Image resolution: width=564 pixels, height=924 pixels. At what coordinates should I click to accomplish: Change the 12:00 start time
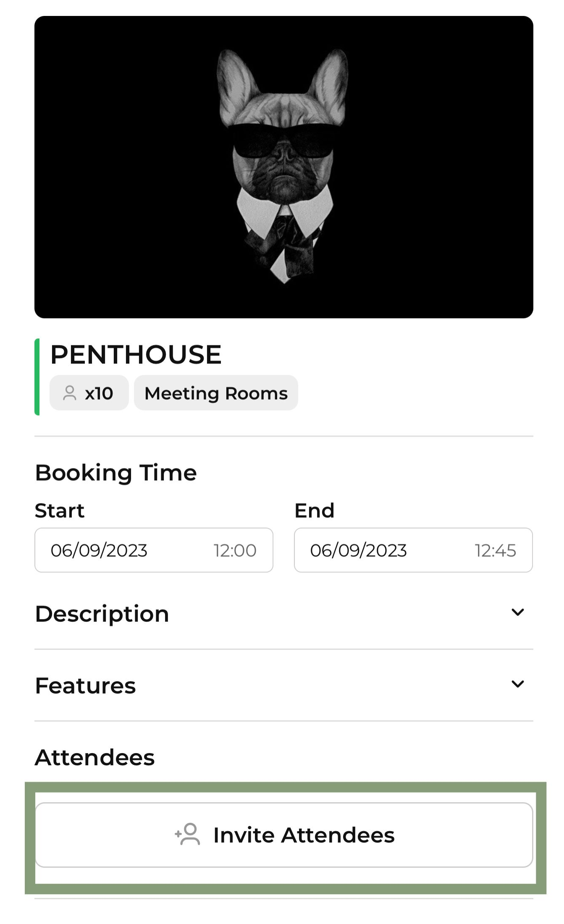click(235, 550)
